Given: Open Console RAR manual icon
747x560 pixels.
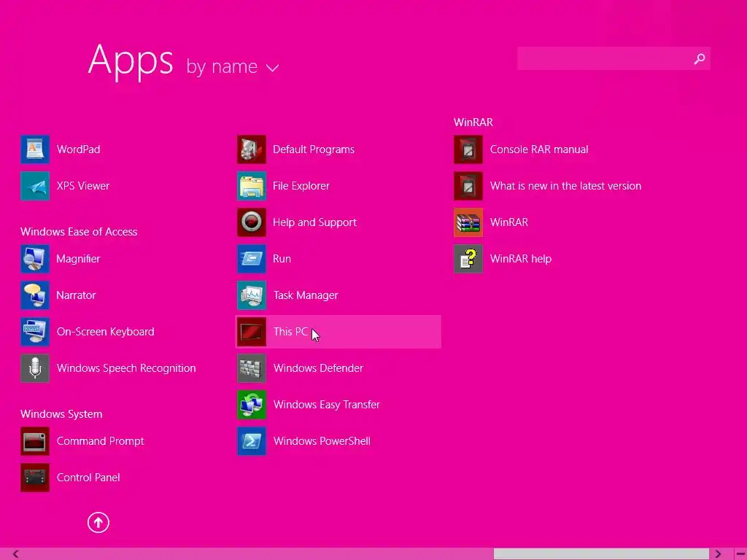Looking at the screenshot, I should click(x=468, y=149).
